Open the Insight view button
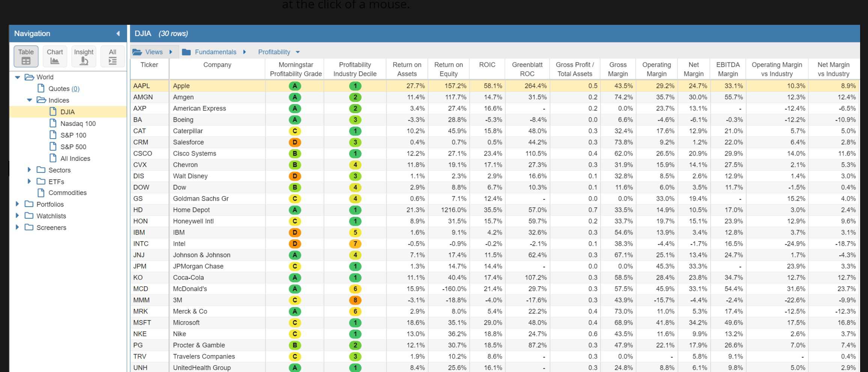The image size is (868, 372). click(84, 56)
